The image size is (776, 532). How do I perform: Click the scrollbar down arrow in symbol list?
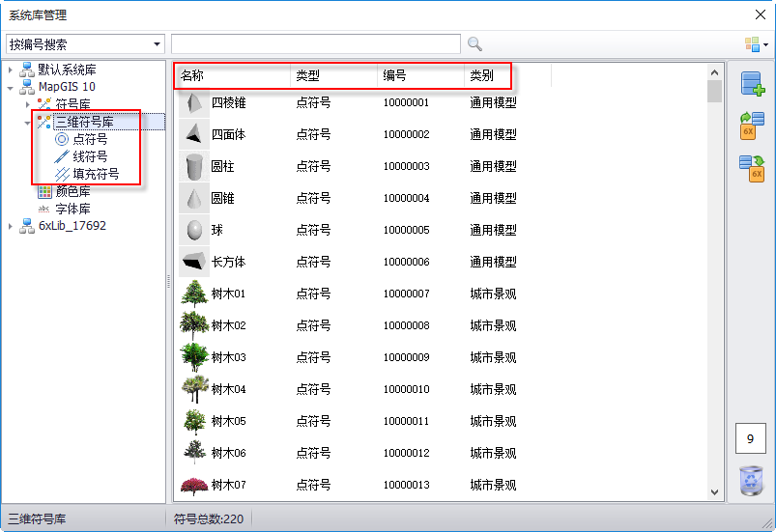point(715,492)
